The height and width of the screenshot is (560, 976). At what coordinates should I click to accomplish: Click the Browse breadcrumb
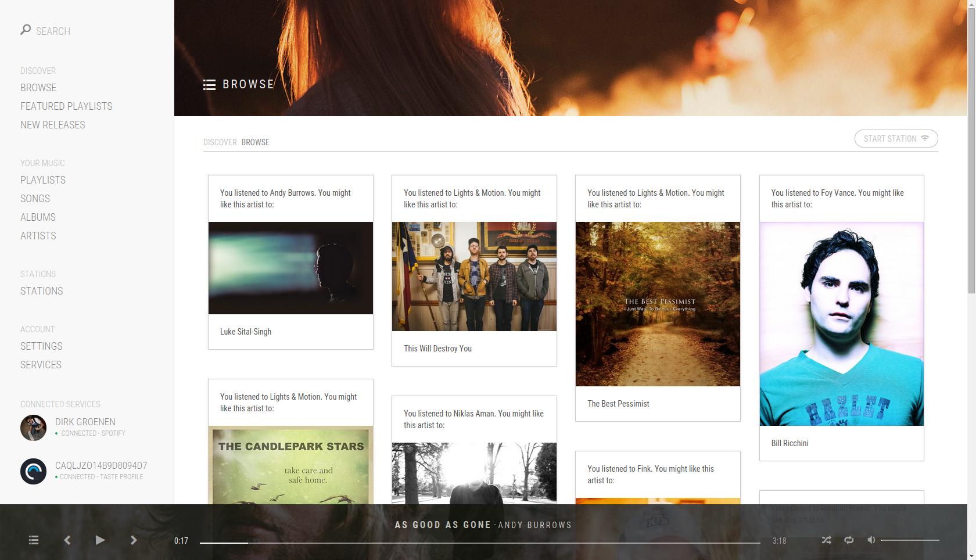click(256, 142)
